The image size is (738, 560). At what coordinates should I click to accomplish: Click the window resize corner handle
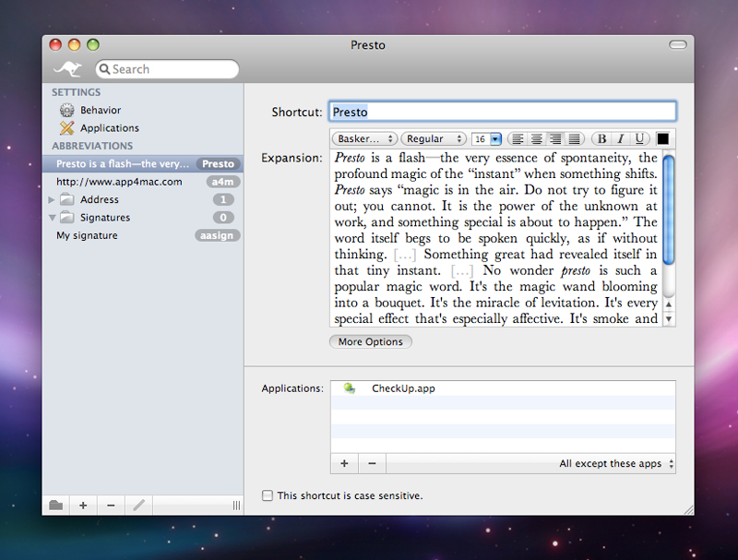coord(688,509)
